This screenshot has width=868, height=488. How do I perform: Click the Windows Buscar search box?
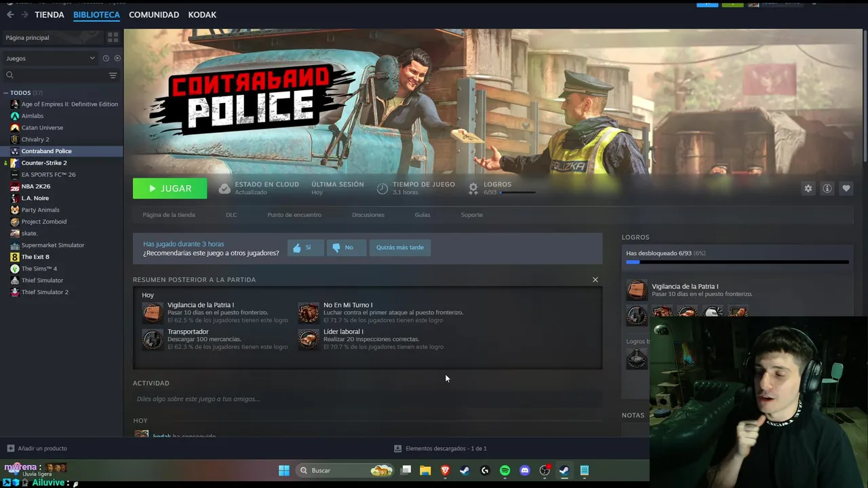(x=345, y=470)
